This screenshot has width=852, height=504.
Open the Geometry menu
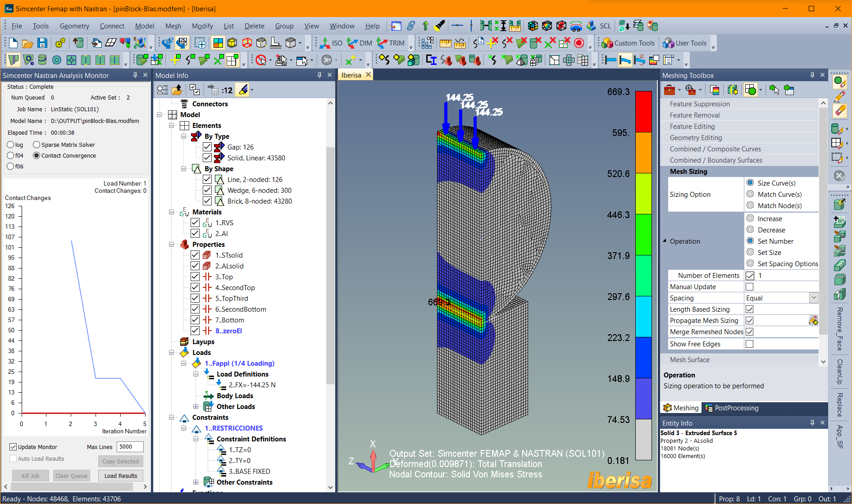[74, 26]
